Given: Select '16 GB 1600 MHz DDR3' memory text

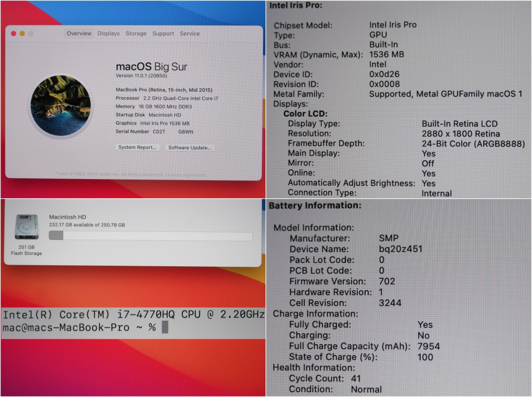Looking at the screenshot, I should click(165, 106).
